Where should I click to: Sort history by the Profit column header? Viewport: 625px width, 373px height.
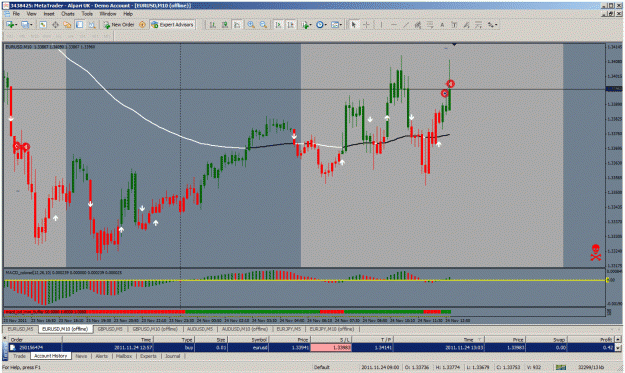click(591, 340)
